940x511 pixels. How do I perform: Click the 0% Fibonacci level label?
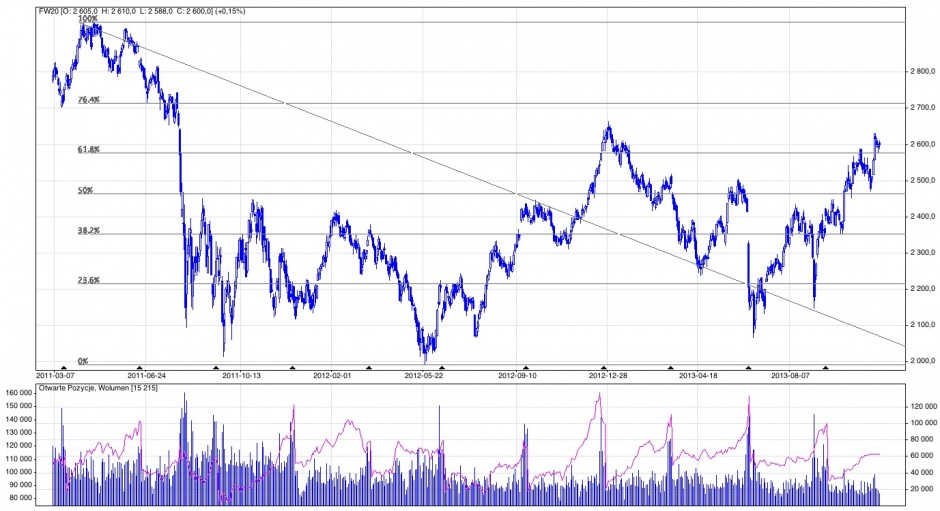(83, 361)
